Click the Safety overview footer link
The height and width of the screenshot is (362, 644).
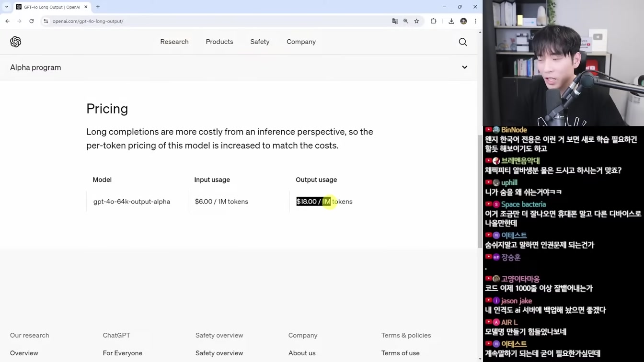(219, 353)
